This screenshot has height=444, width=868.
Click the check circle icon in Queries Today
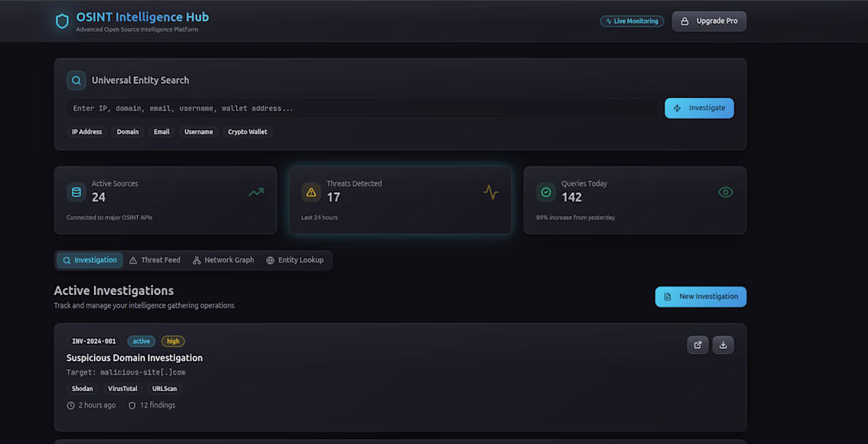546,192
